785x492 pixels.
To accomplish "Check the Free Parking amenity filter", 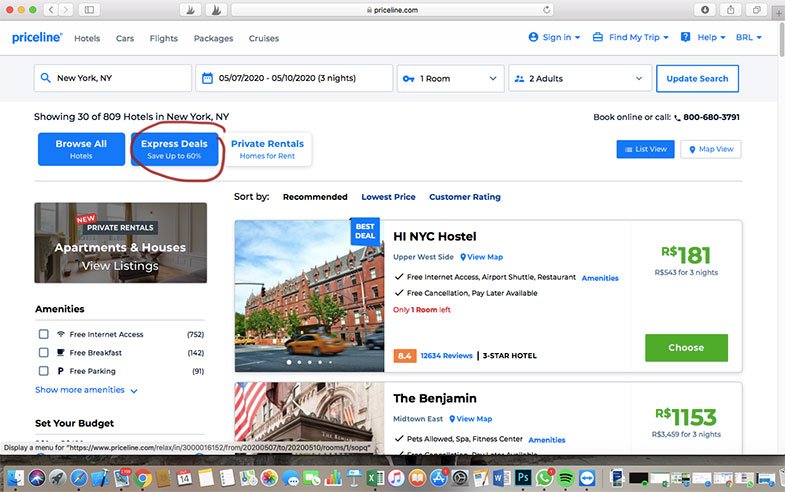I will pyautogui.click(x=44, y=371).
